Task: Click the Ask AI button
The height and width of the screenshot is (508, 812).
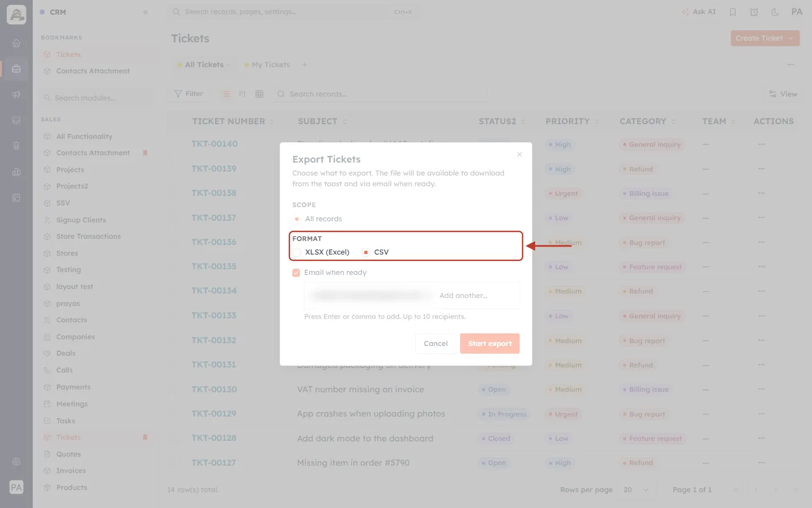Action: tap(698, 12)
